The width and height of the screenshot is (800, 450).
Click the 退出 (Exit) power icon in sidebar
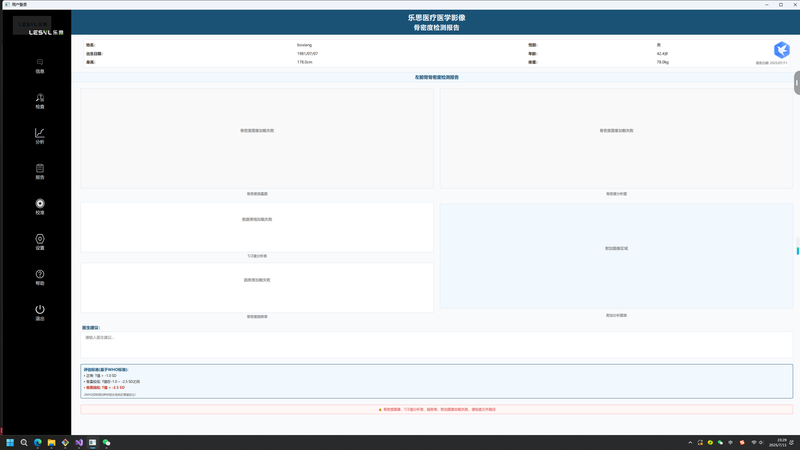click(40, 312)
